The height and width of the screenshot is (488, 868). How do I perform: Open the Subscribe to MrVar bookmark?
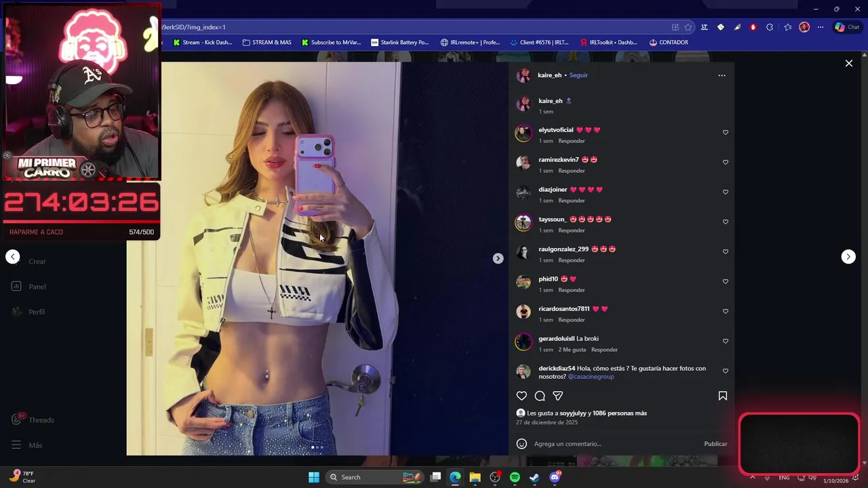click(x=331, y=42)
